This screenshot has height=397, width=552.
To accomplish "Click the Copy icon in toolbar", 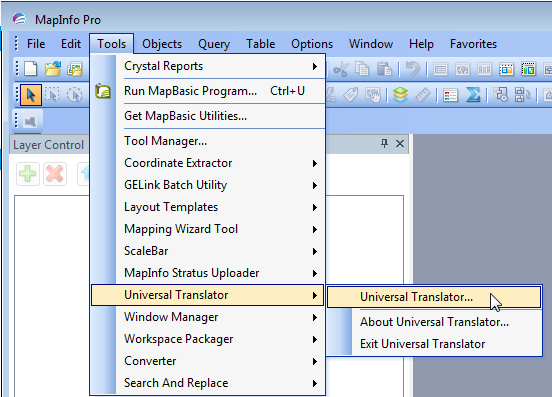I will [362, 69].
